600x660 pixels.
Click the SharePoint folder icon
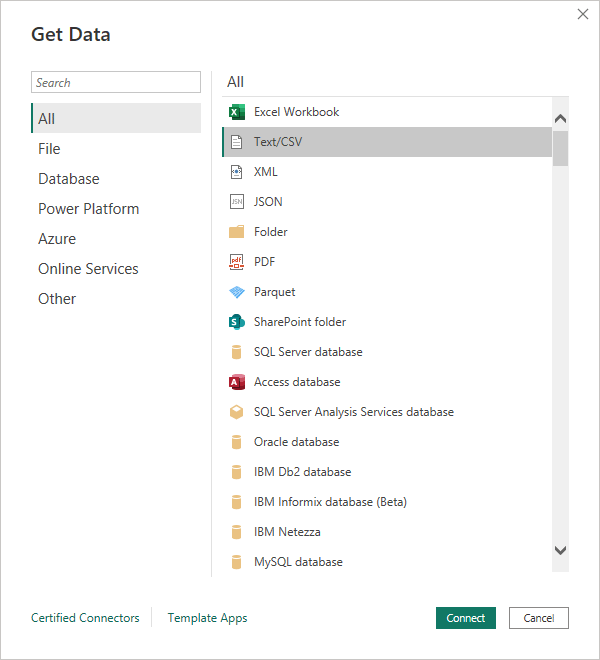pyautogui.click(x=237, y=322)
